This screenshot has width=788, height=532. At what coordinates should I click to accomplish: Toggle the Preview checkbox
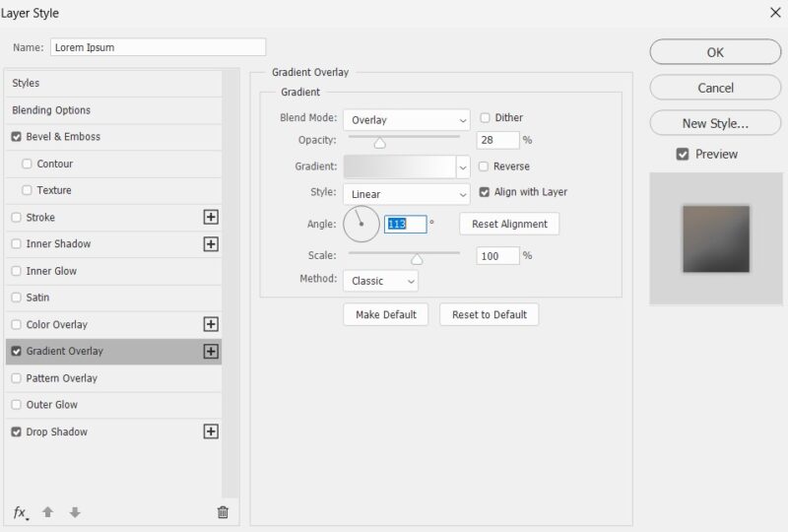[x=683, y=155]
